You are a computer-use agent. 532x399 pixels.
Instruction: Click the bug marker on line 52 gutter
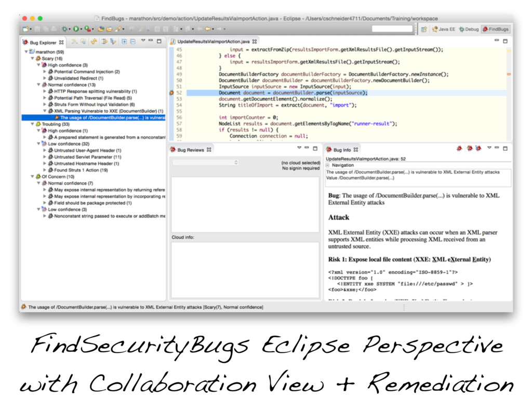(x=171, y=92)
